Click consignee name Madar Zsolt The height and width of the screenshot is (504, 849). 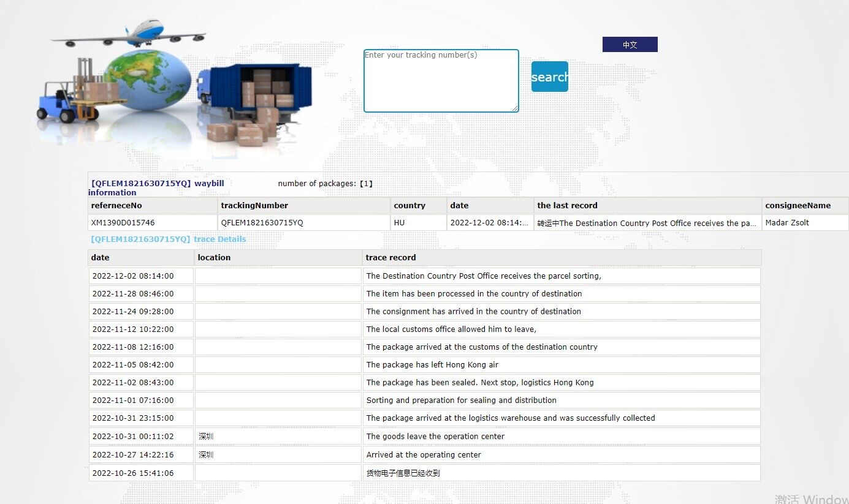(805, 223)
